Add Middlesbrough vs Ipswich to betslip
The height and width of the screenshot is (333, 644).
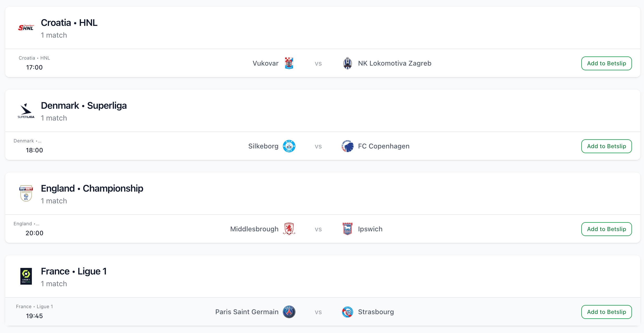coord(606,229)
